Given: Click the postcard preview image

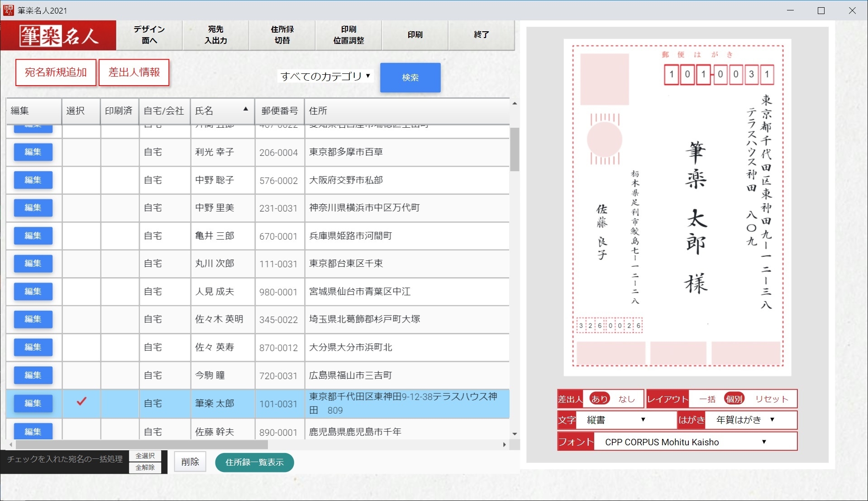Looking at the screenshot, I should (677, 207).
